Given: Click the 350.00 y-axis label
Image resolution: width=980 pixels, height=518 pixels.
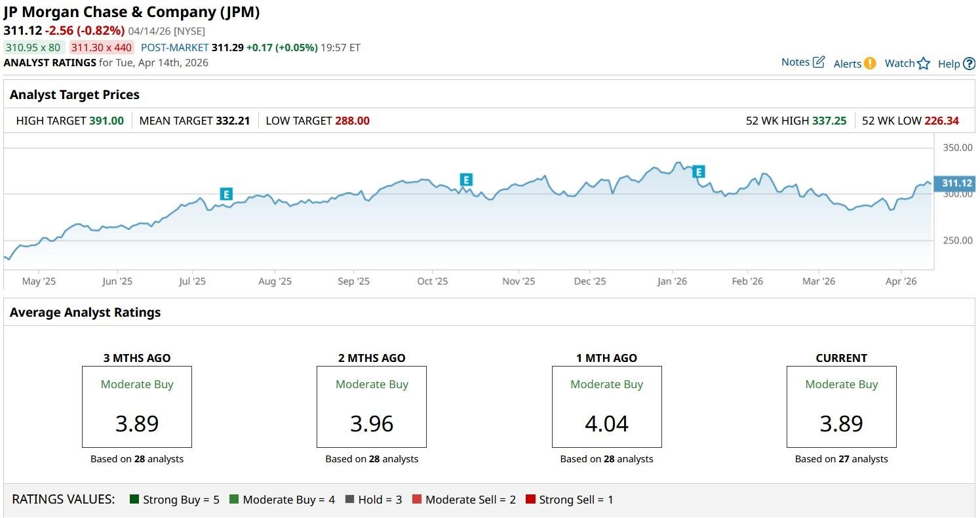Looking at the screenshot, I should tap(958, 148).
